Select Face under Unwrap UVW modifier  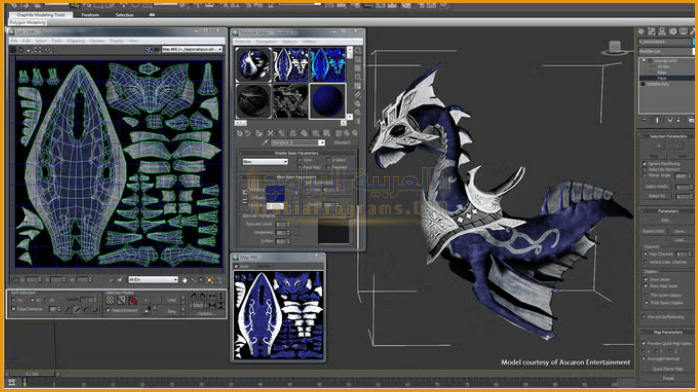click(661, 78)
